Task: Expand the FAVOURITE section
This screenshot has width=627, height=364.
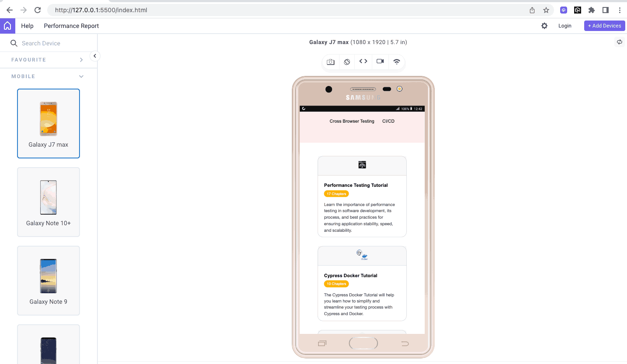Action: (x=81, y=59)
